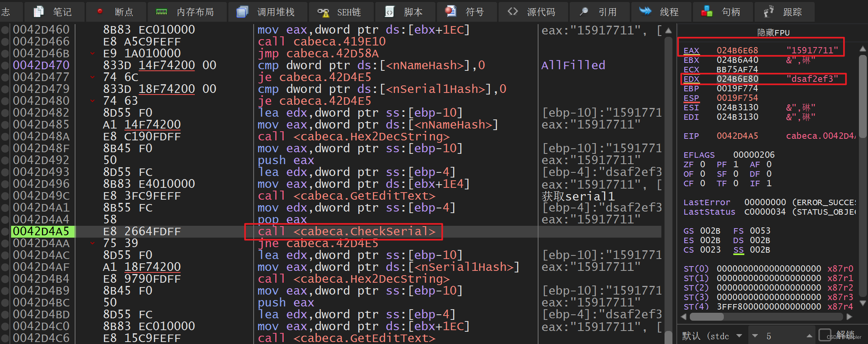Select the EBX register value 024B6A40
Screen dimensions: 868x344
coord(737,60)
